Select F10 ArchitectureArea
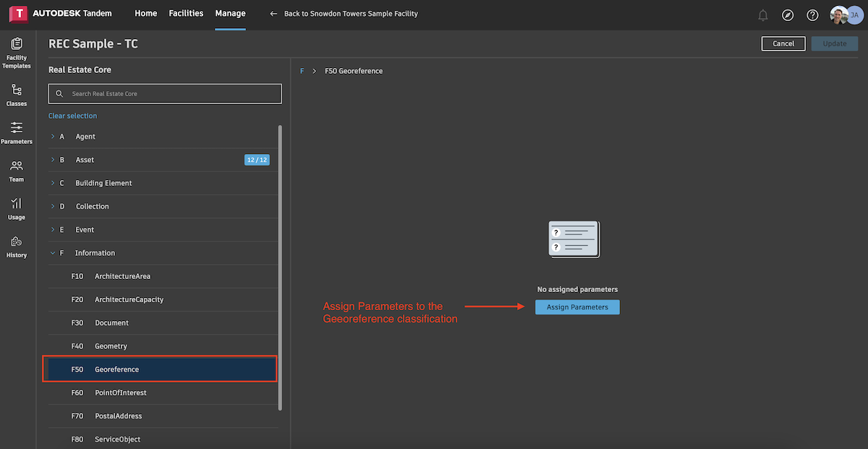 coord(163,276)
